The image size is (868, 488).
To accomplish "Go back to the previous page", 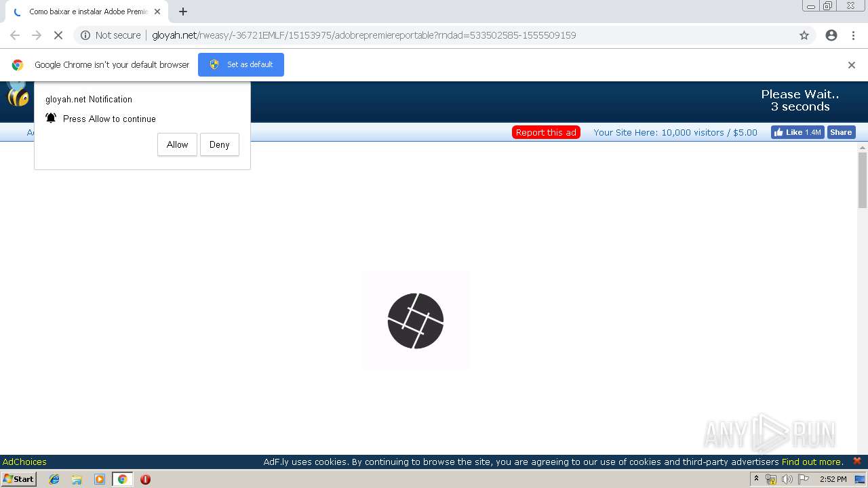I will [15, 35].
